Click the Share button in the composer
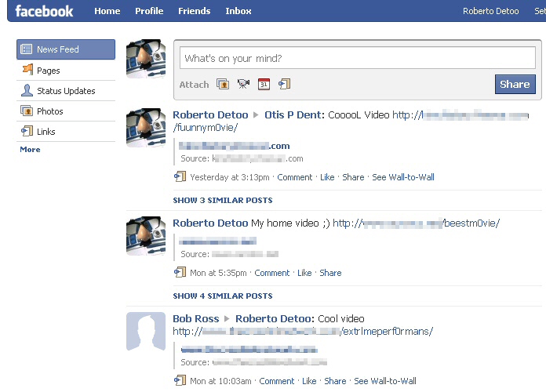The image size is (546, 392). [x=515, y=84]
